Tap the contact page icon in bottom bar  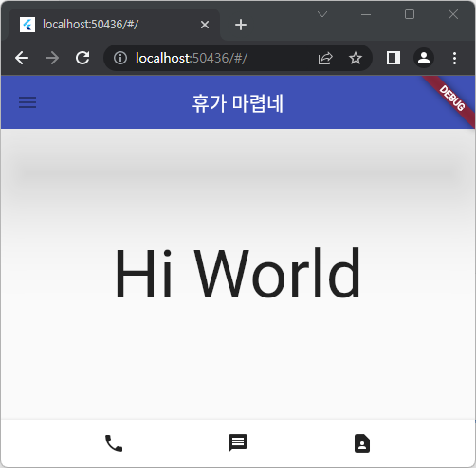pos(362,443)
